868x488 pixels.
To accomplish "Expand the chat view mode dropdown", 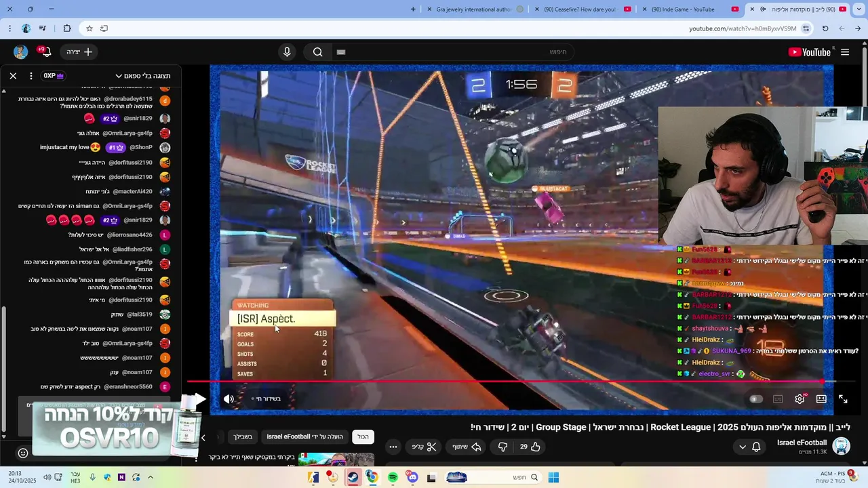I will coord(143,76).
